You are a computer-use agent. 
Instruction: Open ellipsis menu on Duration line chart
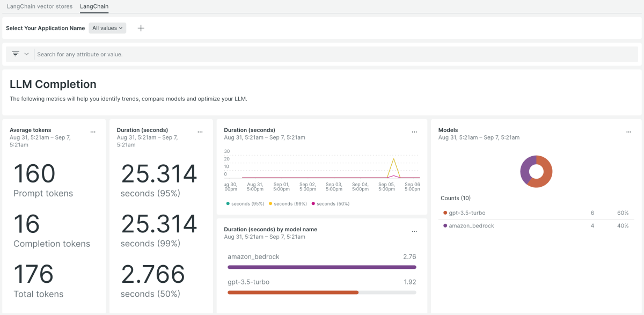[x=414, y=132]
